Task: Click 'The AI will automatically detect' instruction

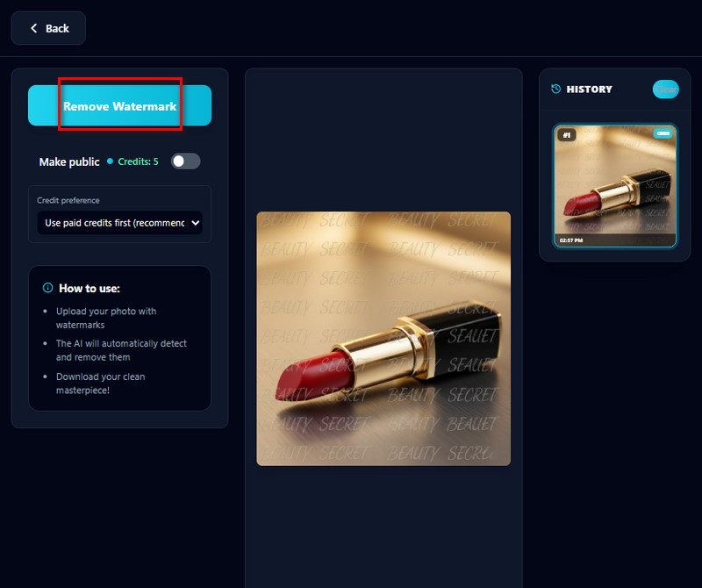Action: pos(121,350)
